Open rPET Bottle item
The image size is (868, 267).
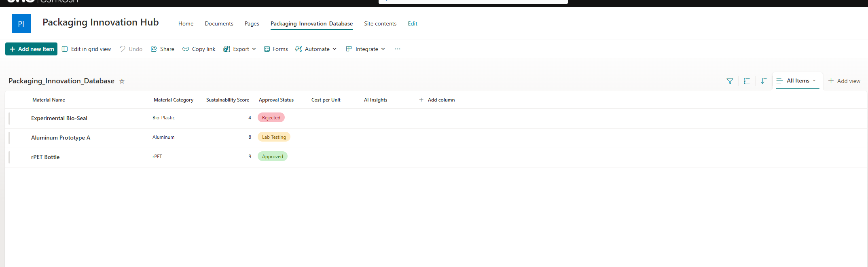[45, 157]
